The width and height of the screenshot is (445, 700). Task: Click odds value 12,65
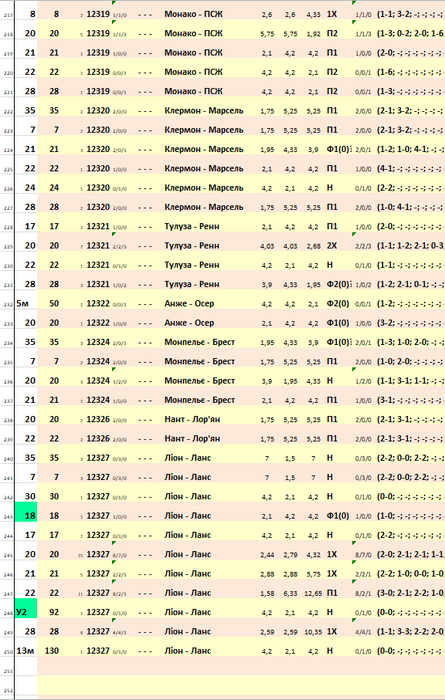click(313, 593)
